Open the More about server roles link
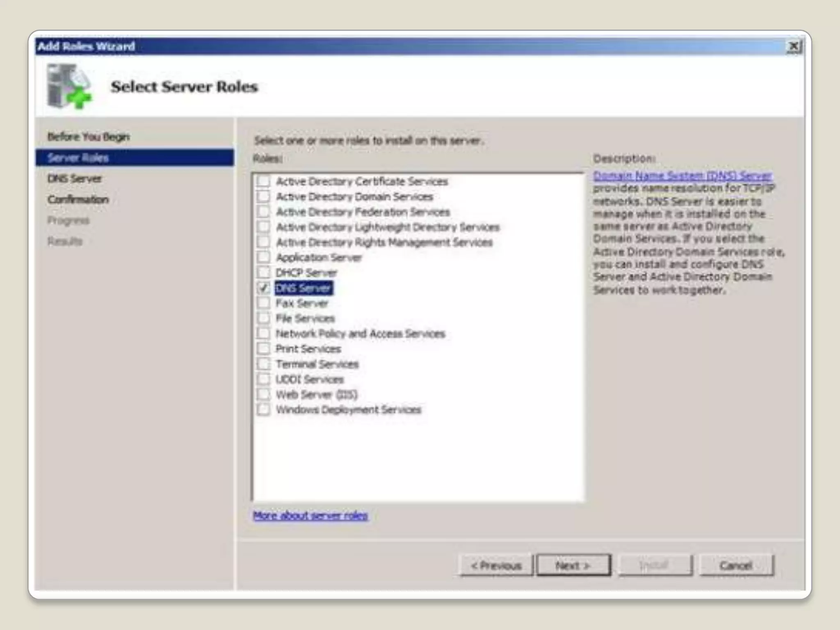The image size is (840, 630). [310, 516]
